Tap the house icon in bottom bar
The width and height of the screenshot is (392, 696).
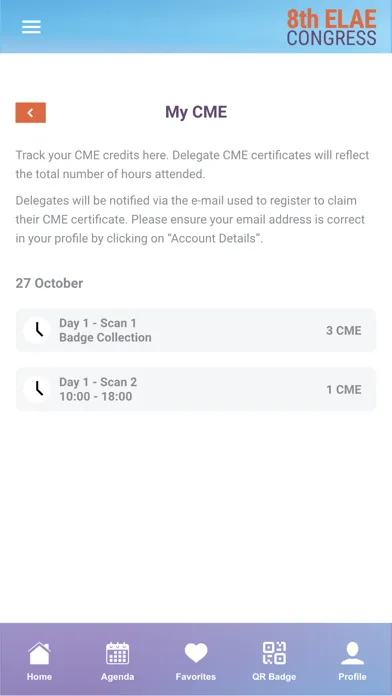(x=39, y=653)
